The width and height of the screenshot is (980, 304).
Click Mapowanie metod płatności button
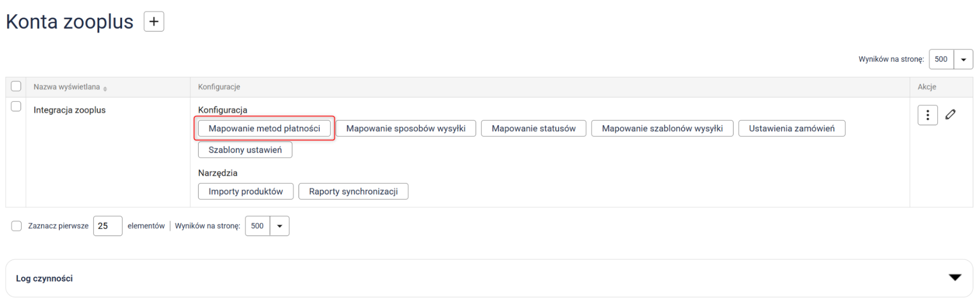(264, 129)
